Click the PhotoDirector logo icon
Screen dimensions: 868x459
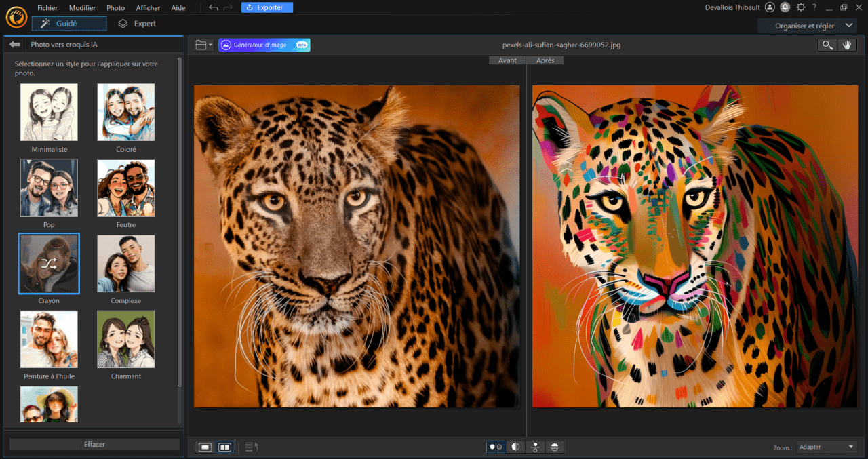(x=16, y=16)
